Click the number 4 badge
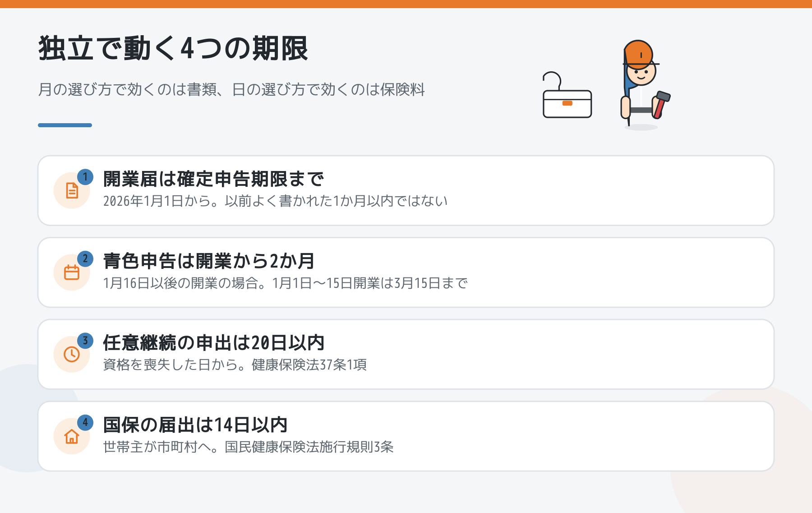 click(x=85, y=423)
